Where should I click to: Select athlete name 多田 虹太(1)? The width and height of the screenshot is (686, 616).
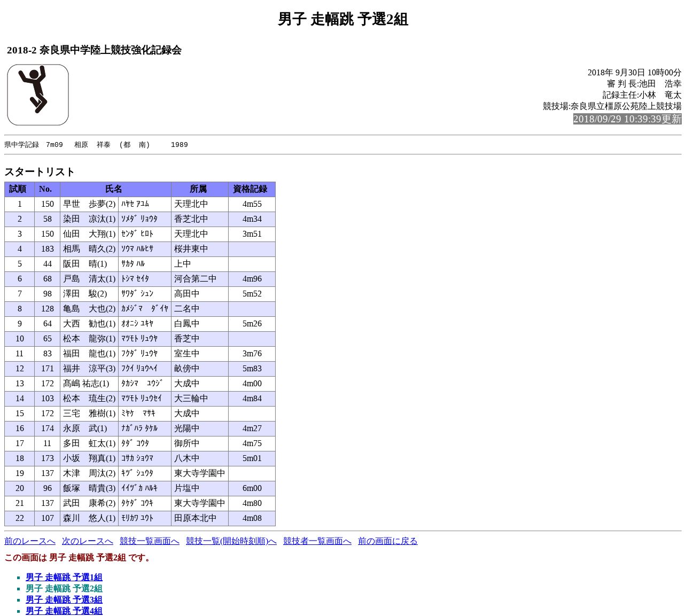coord(89,443)
